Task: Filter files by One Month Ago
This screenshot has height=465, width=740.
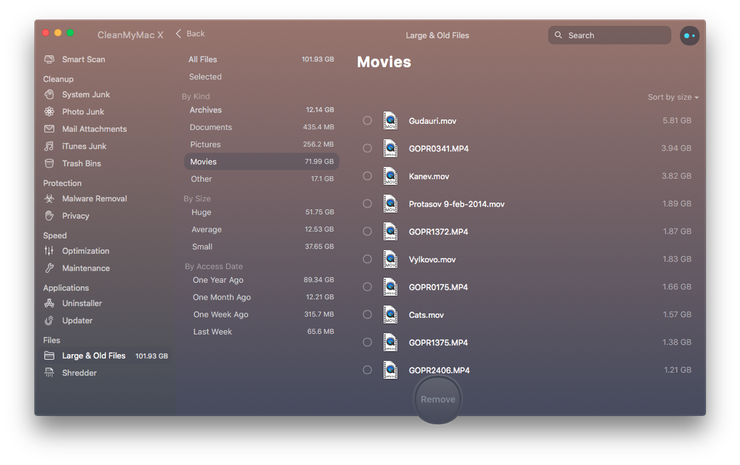Action: click(x=261, y=297)
